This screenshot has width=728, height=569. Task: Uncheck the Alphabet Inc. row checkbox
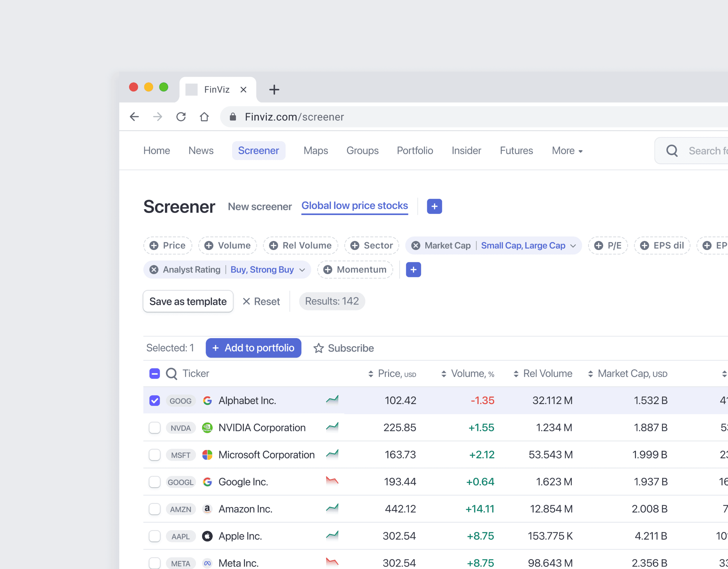tap(154, 400)
